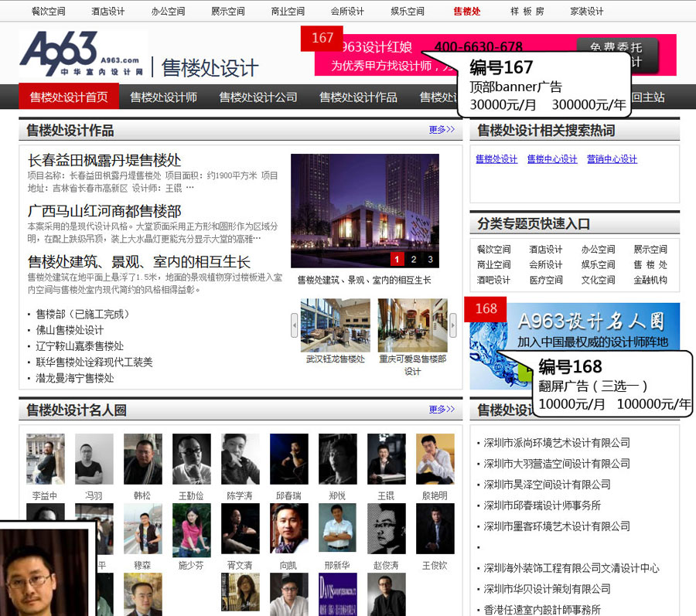Click 更多 link in 售楼处设计作品 section
Image resolution: width=696 pixels, height=616 pixels.
pos(442,130)
